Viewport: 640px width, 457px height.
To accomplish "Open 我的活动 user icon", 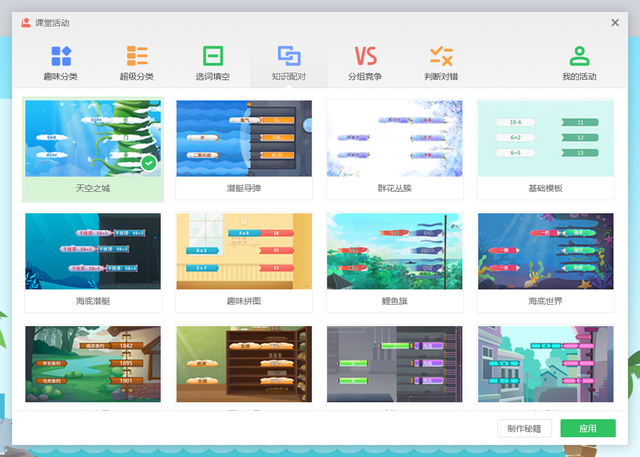I will 580,56.
